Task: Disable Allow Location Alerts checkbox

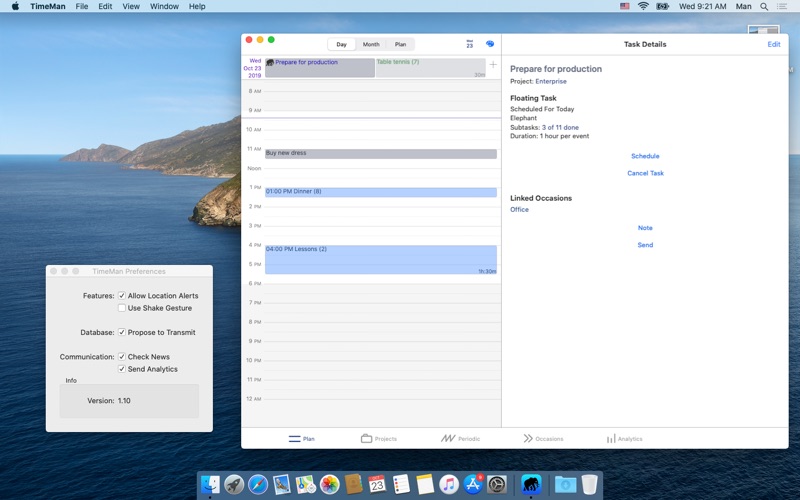Action: coord(122,296)
